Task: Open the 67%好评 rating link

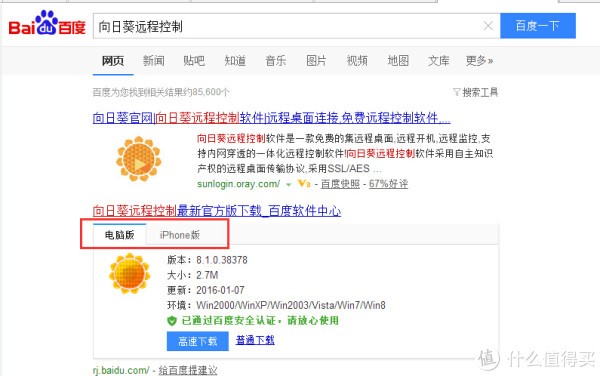Action: coord(388,184)
